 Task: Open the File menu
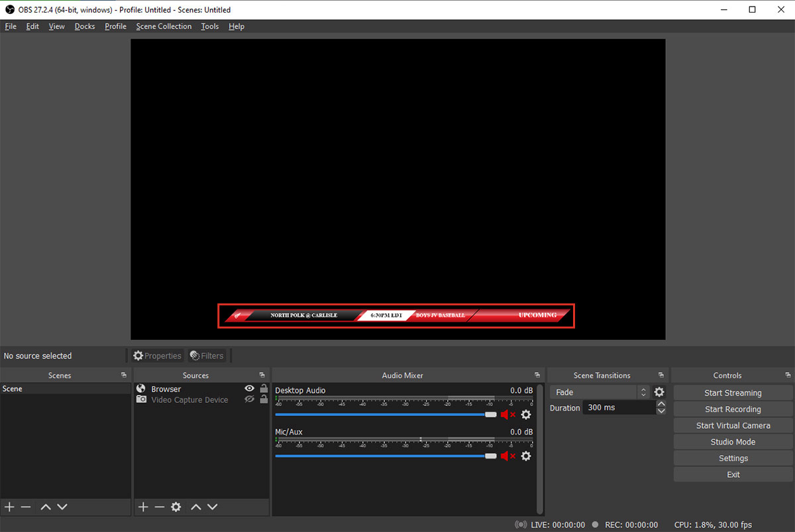click(11, 27)
